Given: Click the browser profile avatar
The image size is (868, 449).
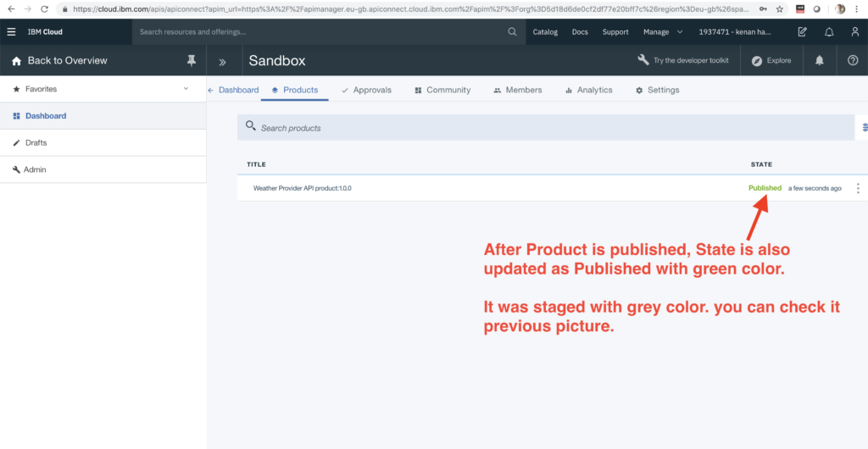Looking at the screenshot, I should click(840, 8).
